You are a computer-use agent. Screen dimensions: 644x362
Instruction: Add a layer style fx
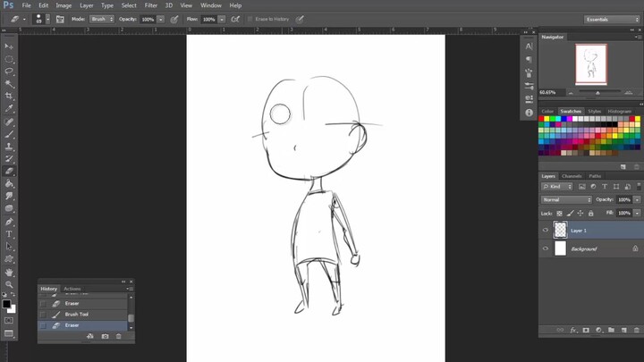[x=573, y=330]
